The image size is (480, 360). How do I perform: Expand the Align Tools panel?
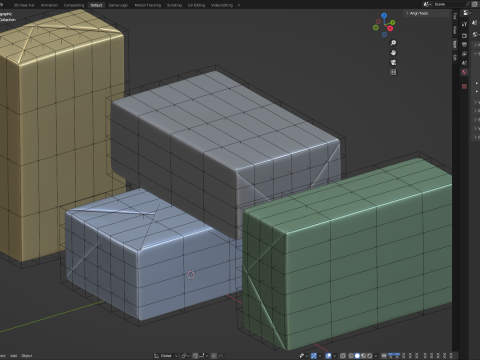click(x=426, y=13)
